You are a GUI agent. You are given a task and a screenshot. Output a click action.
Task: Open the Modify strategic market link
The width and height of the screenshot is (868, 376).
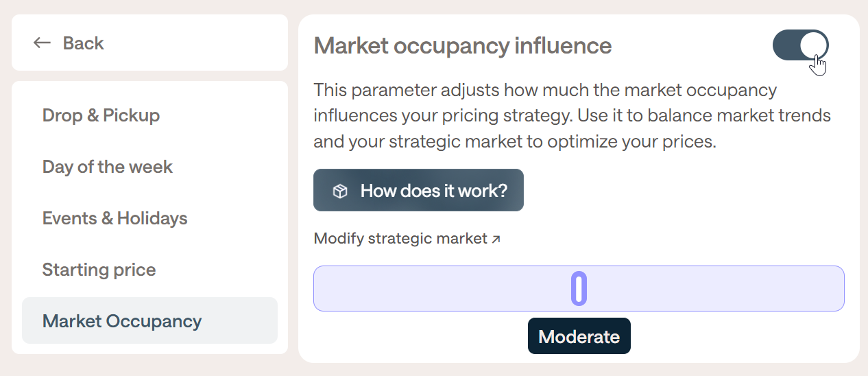(x=401, y=239)
